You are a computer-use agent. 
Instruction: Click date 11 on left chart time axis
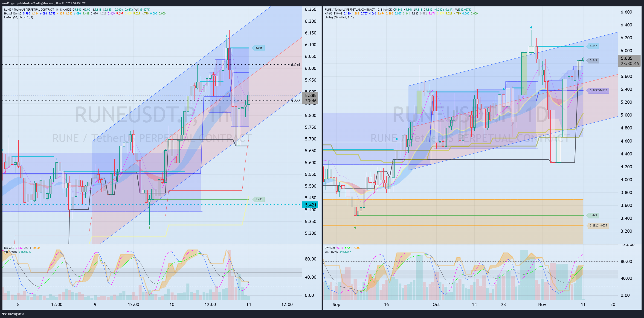(x=249, y=304)
